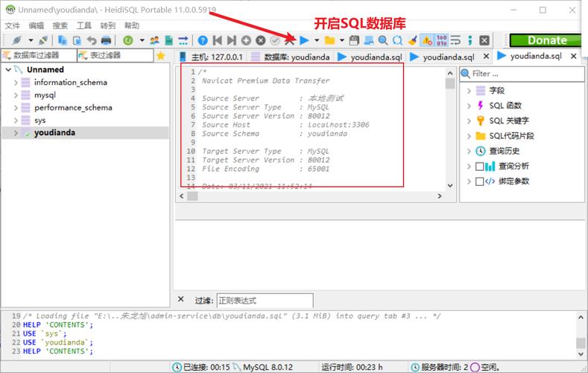Expand the SQL 关键字 helper node
The image size is (588, 373).
[469, 121]
